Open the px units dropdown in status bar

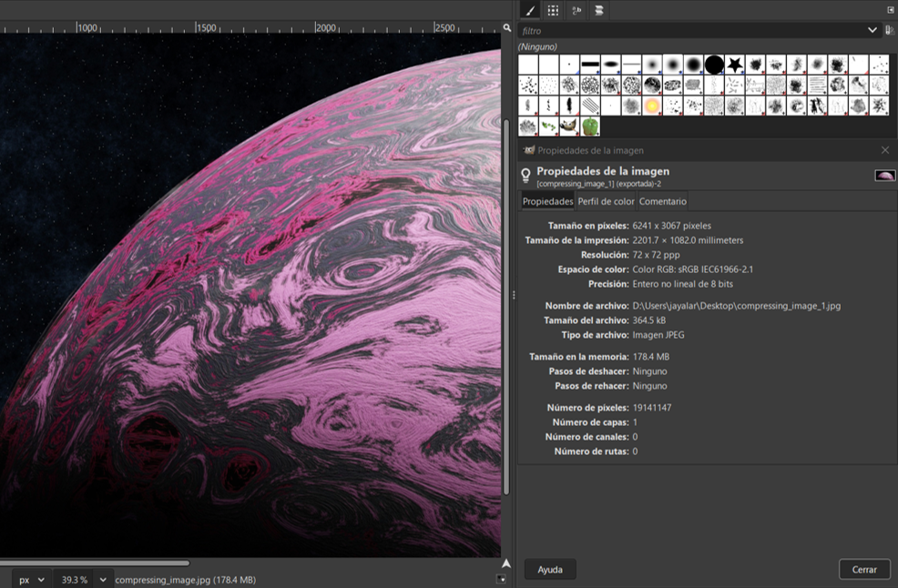click(32, 580)
